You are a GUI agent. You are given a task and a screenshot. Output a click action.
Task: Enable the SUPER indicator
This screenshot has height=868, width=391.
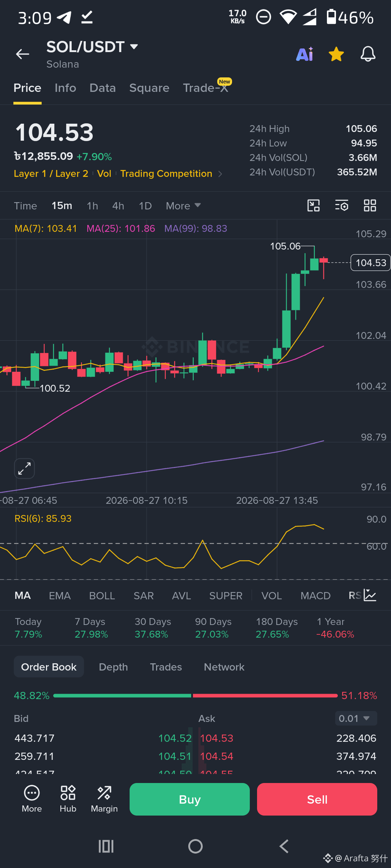[226, 596]
